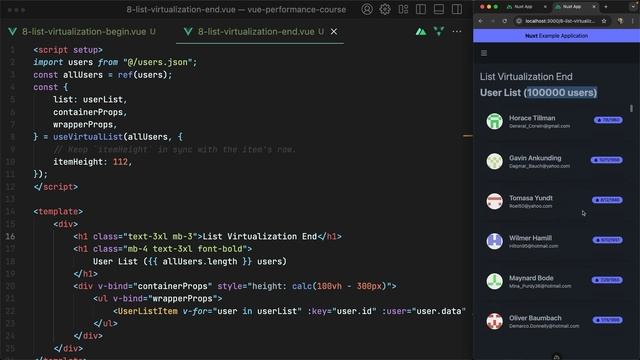Toggle the bottom panel in VS Code
The width and height of the screenshot is (640, 360).
click(x=439, y=9)
